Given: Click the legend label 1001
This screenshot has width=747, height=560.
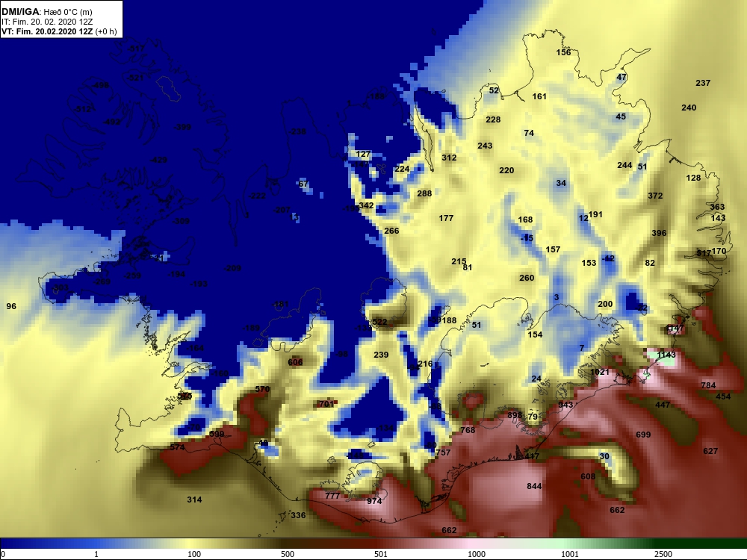Looking at the screenshot, I should point(570,554).
